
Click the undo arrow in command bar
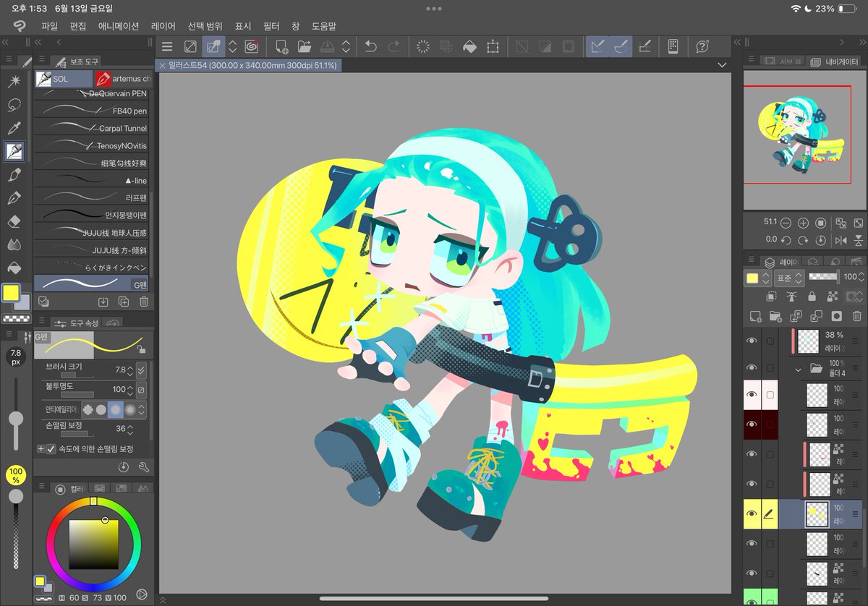(370, 47)
